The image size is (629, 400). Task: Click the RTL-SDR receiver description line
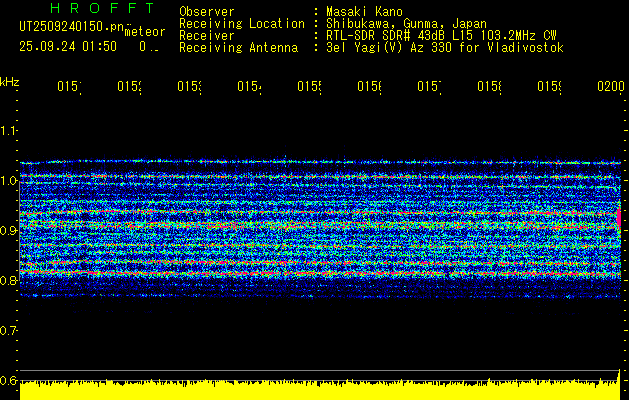tap(441, 36)
